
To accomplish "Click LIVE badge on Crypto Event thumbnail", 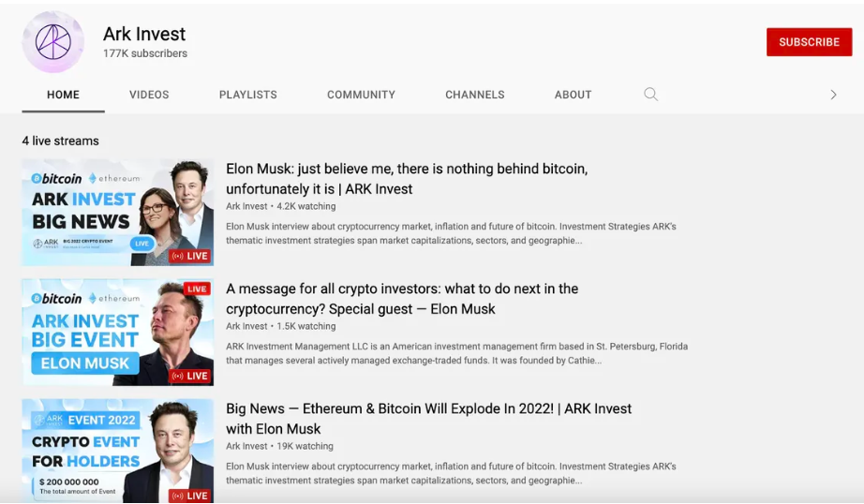I will [190, 496].
